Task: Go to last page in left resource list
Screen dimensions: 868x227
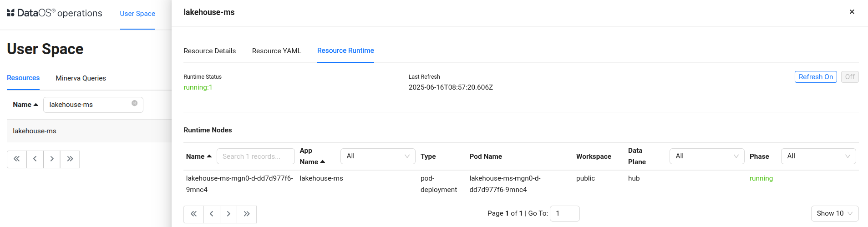Action: coord(70,159)
